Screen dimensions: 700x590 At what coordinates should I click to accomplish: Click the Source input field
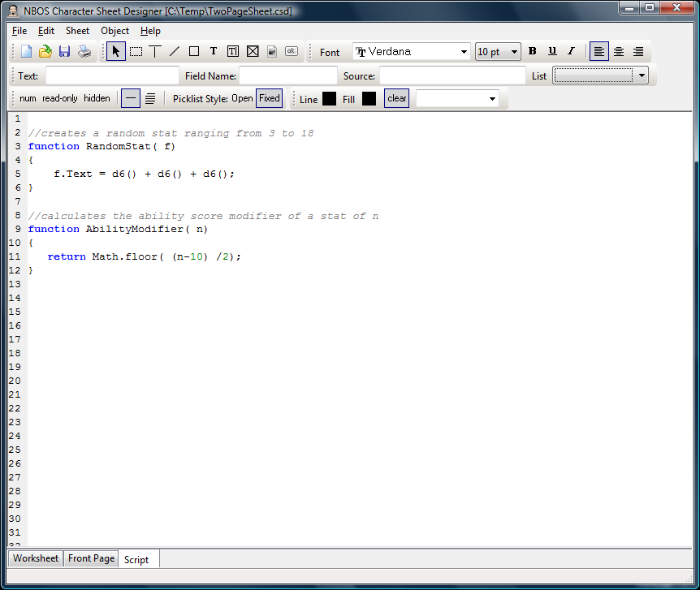(x=452, y=75)
